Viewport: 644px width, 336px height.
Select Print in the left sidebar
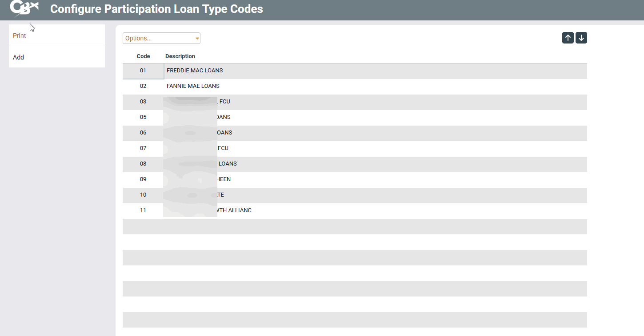[x=20, y=36]
